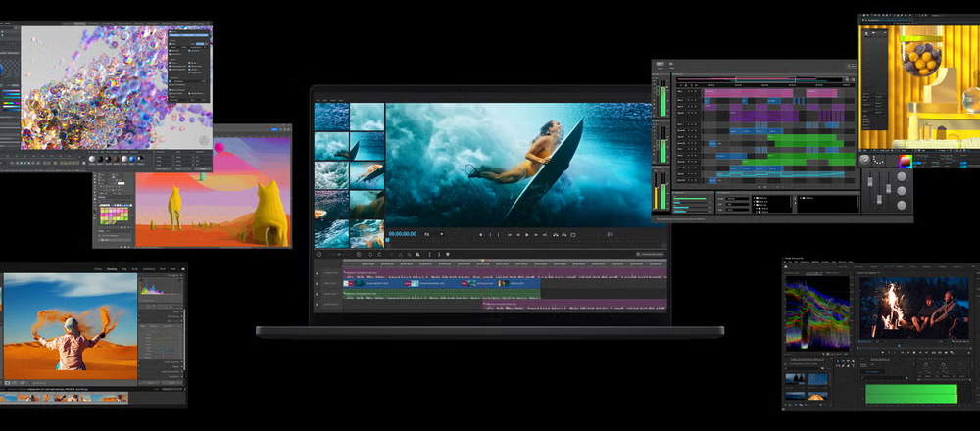Step back one frame in video editor transport

click(518, 235)
